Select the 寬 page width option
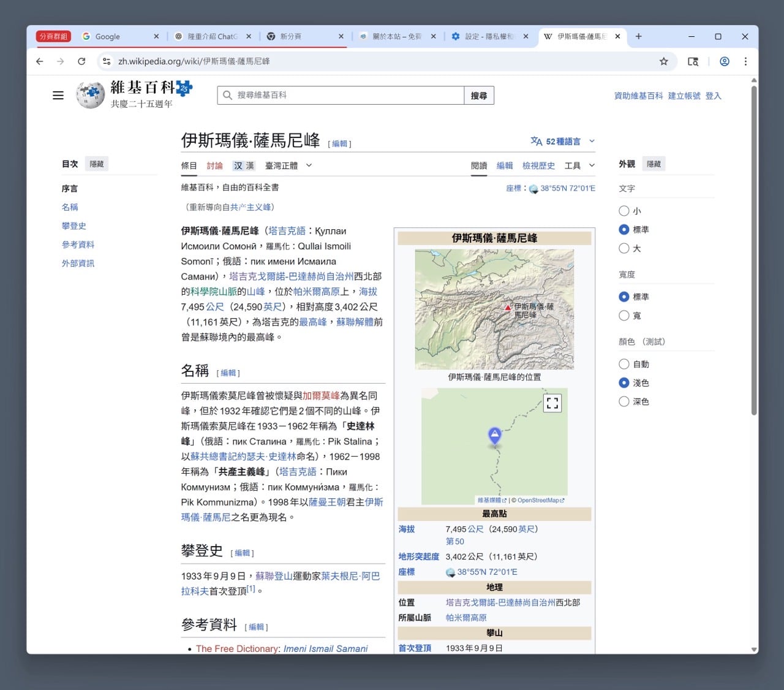 623,316
